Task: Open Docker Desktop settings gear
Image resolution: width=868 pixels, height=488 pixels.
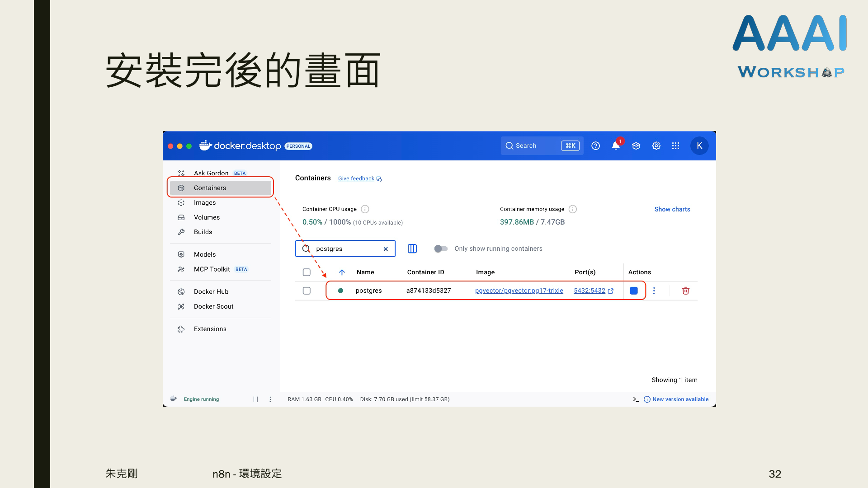Action: pos(656,145)
